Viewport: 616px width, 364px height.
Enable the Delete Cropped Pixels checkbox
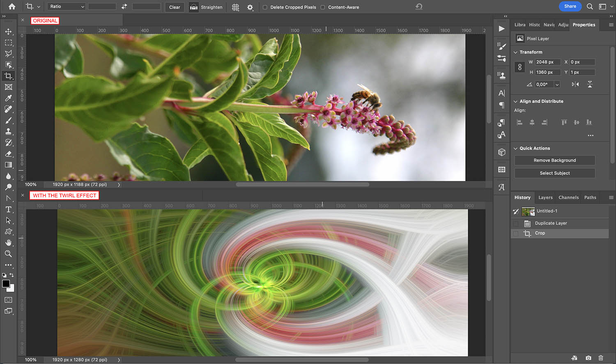(x=265, y=7)
